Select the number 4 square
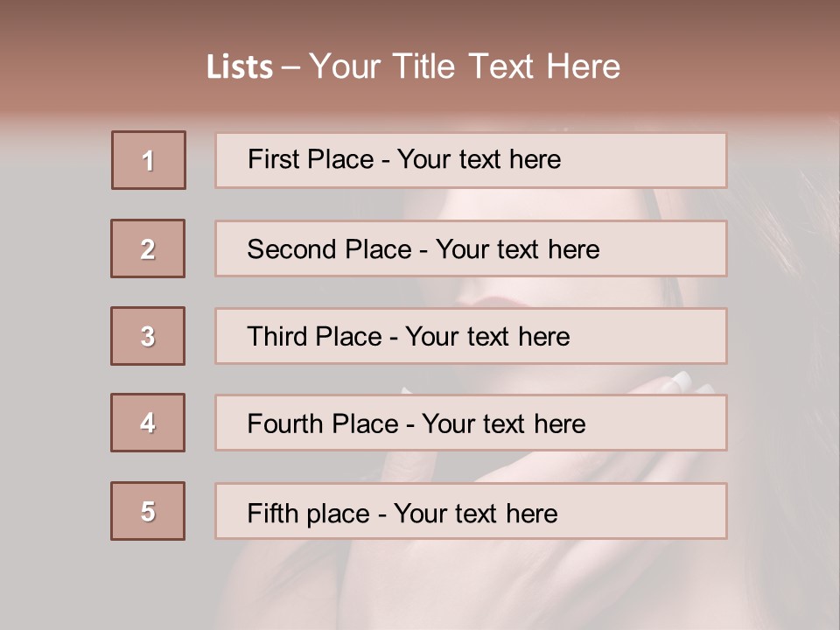Viewport: 840px width, 630px height. pos(148,423)
